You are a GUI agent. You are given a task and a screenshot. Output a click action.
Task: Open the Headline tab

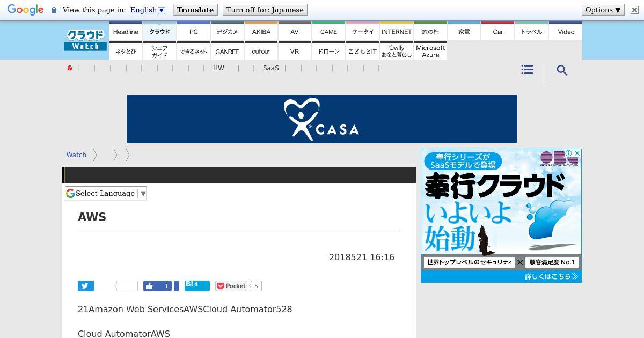[126, 32]
